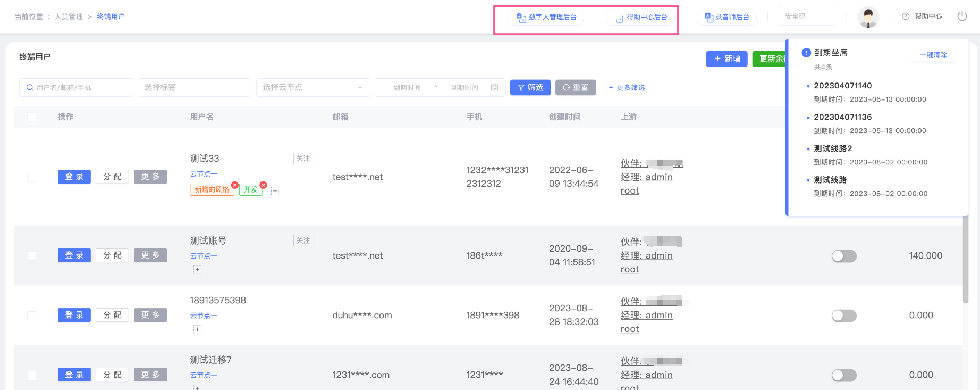Open the 选择云节点 dropdown
This screenshot has width=980, height=390.
312,87
